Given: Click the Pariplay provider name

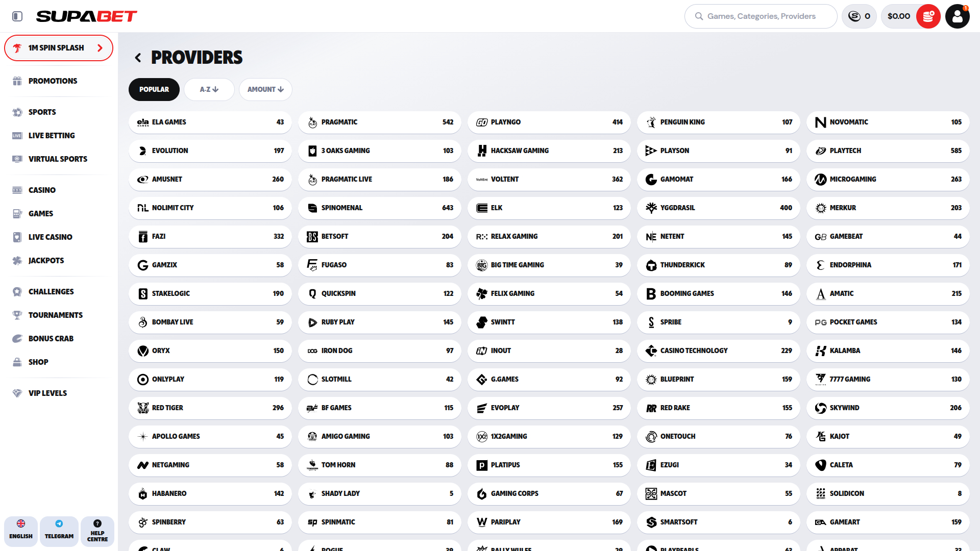Looking at the screenshot, I should (506, 522).
